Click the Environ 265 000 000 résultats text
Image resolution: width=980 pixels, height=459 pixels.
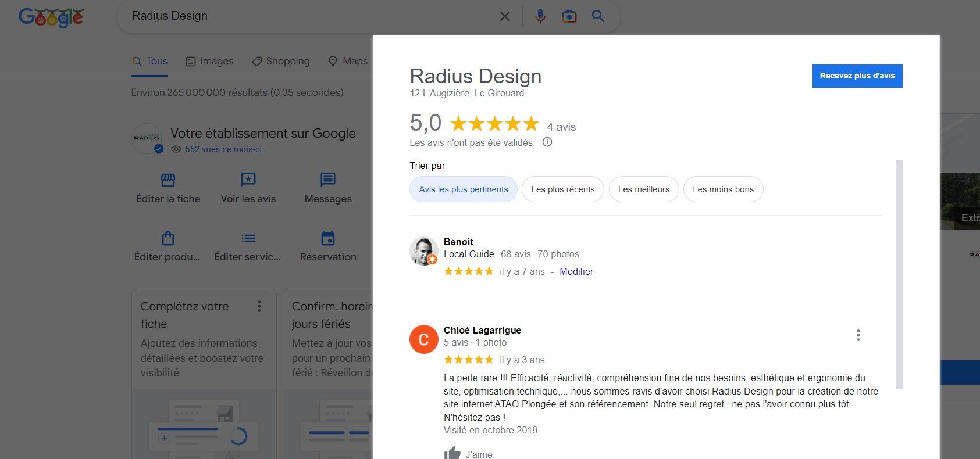[x=237, y=92]
